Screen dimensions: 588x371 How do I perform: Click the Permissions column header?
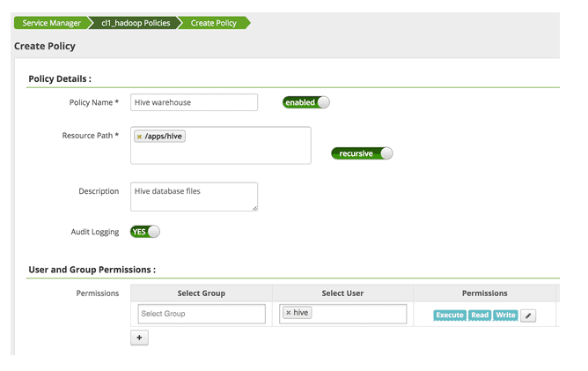[484, 293]
